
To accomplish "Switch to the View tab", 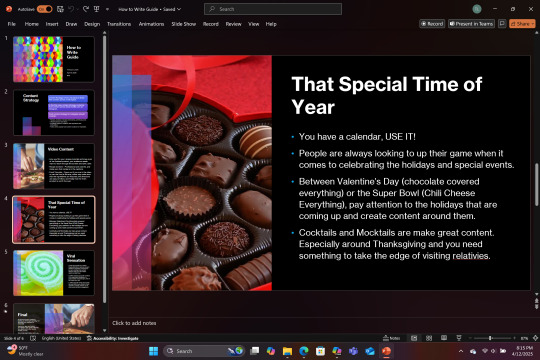I will (253, 24).
